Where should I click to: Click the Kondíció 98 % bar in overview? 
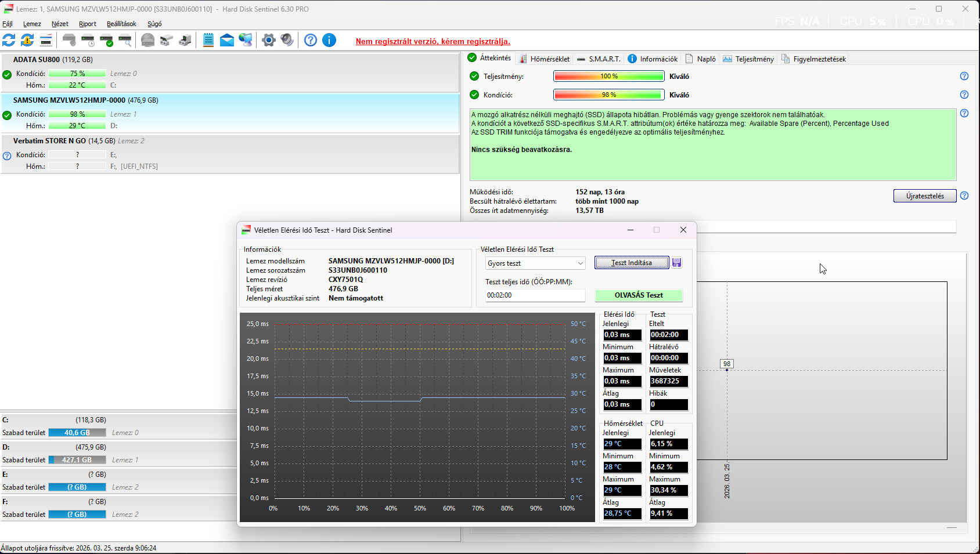point(608,95)
